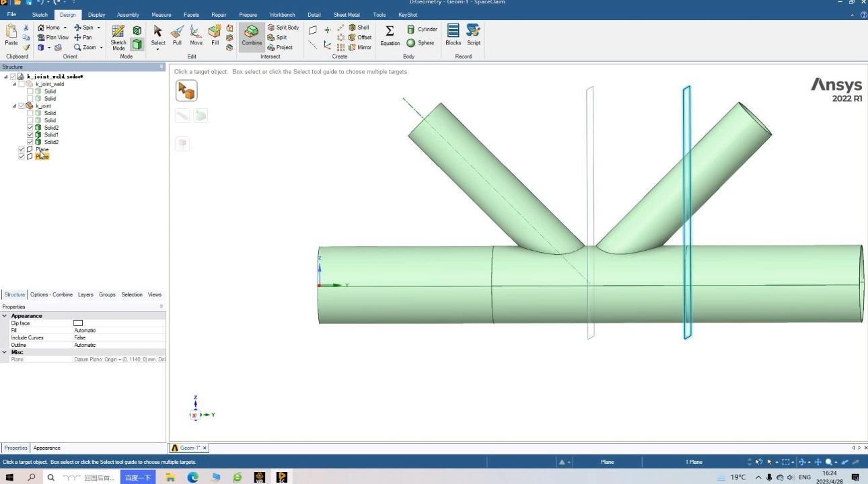This screenshot has width=868, height=484.
Task: Uncheck visibility of first Solid2 body
Action: point(30,128)
